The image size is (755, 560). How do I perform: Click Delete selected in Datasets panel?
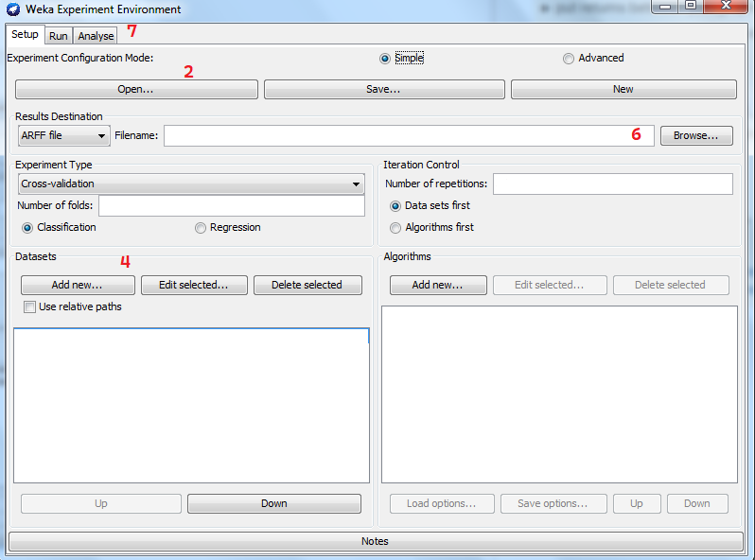click(307, 285)
